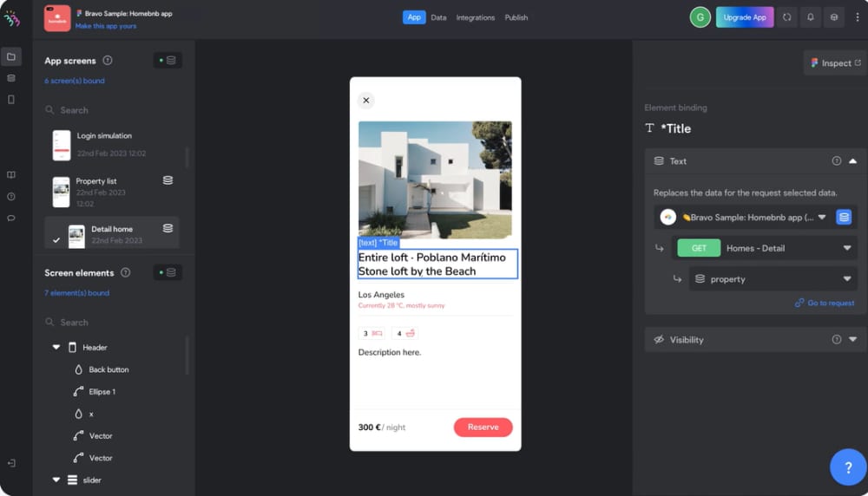Select the Detail home screen
The image size is (868, 496).
tap(112, 234)
